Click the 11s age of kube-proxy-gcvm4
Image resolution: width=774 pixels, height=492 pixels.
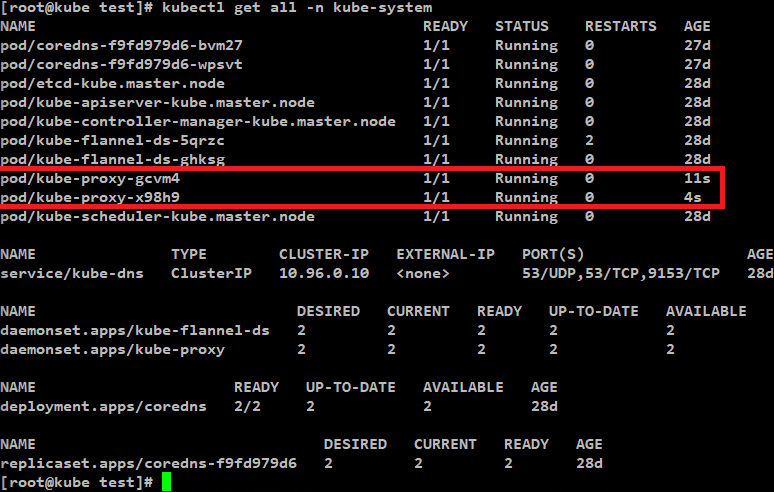pyautogui.click(x=697, y=179)
